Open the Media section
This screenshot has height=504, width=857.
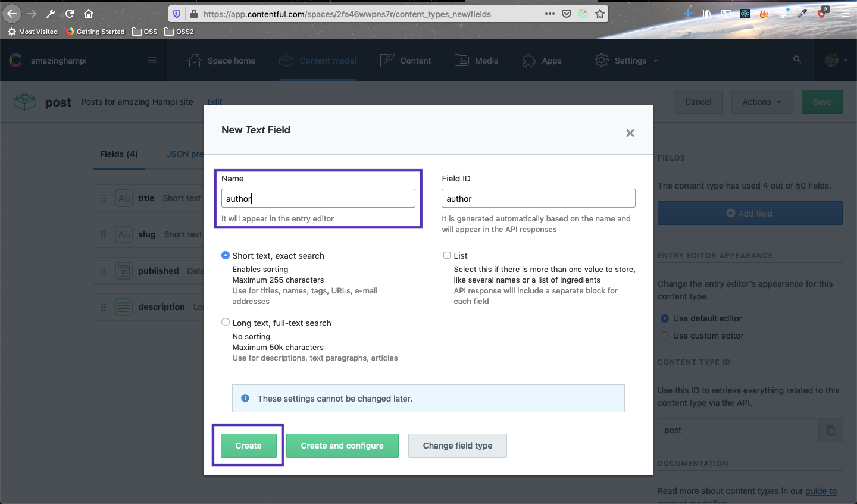coord(477,60)
